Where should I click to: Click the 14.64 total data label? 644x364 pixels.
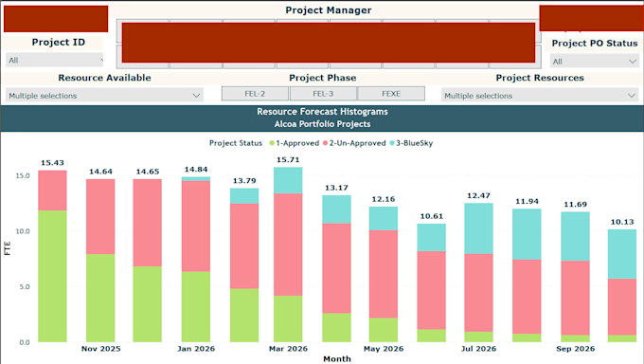100,172
